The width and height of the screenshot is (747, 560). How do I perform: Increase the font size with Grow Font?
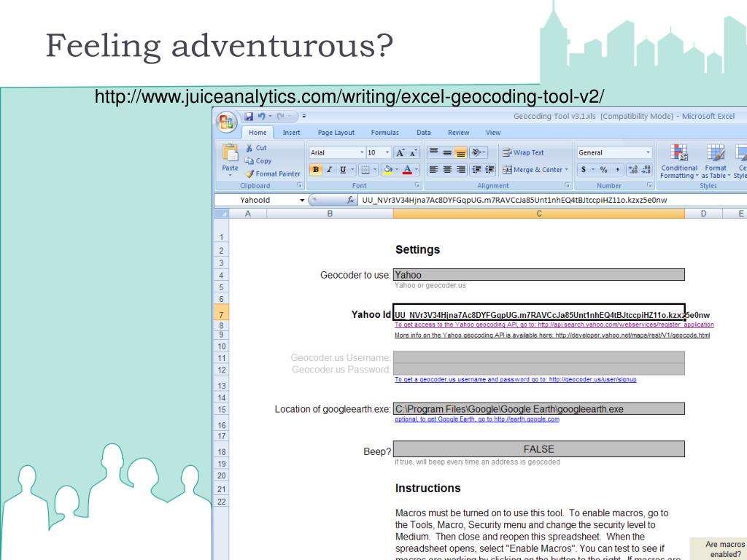pos(400,152)
